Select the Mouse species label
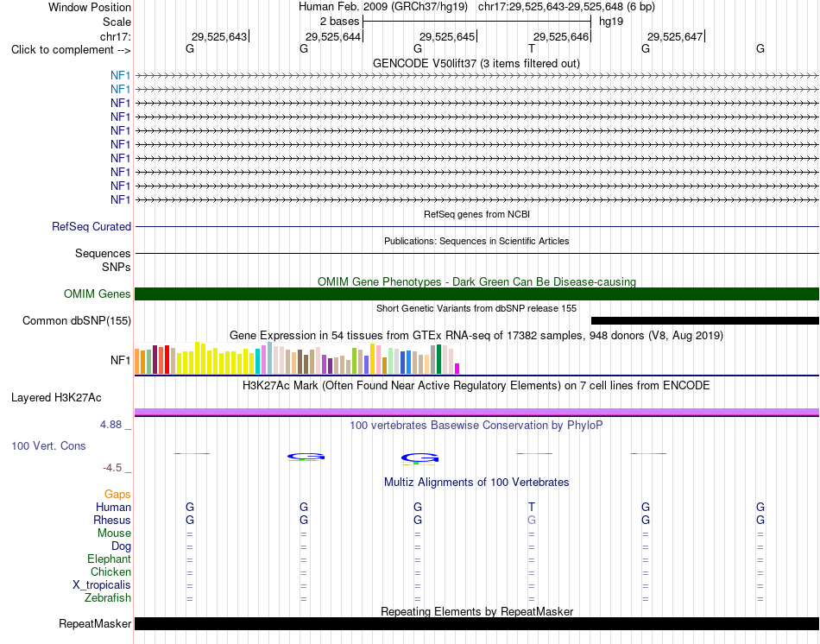The width and height of the screenshot is (820, 644). [x=114, y=534]
